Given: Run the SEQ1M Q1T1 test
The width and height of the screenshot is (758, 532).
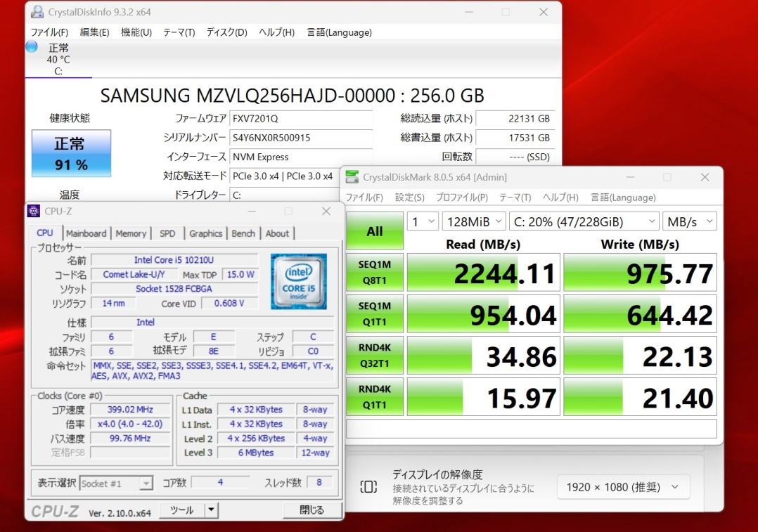Looking at the screenshot, I should pyautogui.click(x=375, y=313).
